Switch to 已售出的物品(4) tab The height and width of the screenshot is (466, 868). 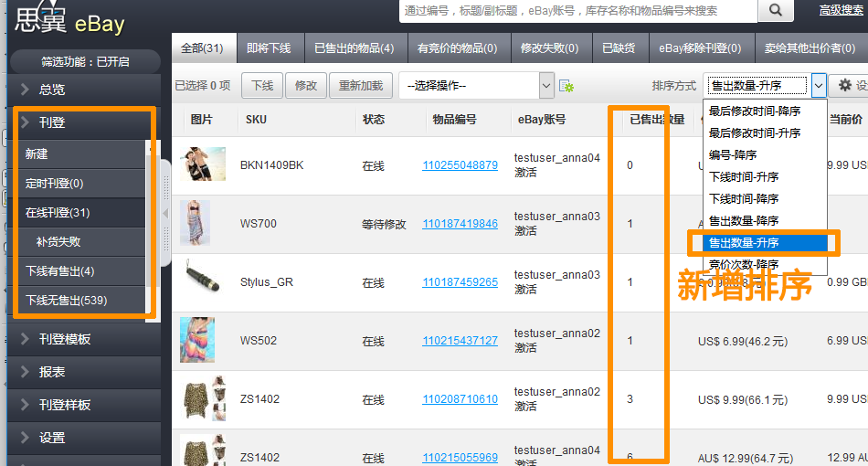pos(355,48)
